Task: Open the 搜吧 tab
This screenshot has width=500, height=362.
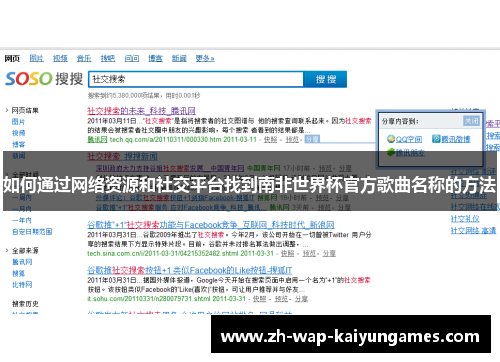Action: (108, 59)
